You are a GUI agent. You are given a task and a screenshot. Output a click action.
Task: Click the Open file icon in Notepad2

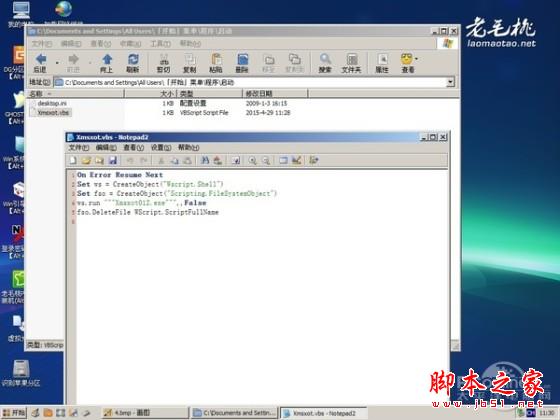(86, 160)
